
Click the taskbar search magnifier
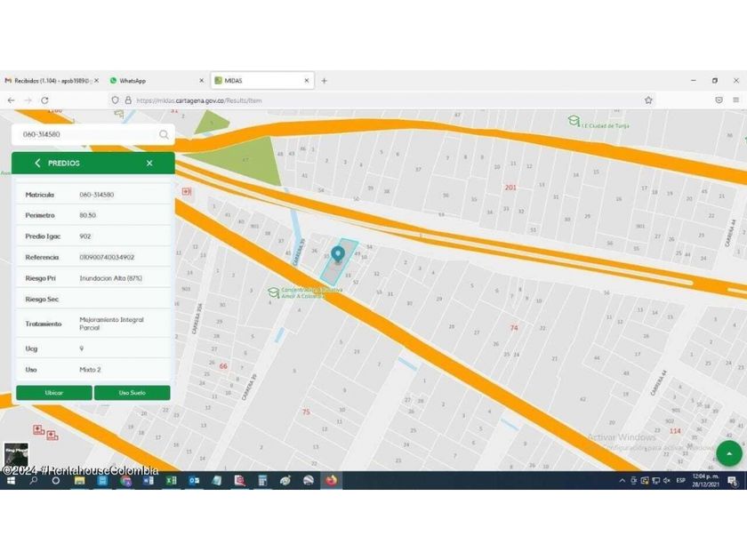pyautogui.click(x=34, y=481)
